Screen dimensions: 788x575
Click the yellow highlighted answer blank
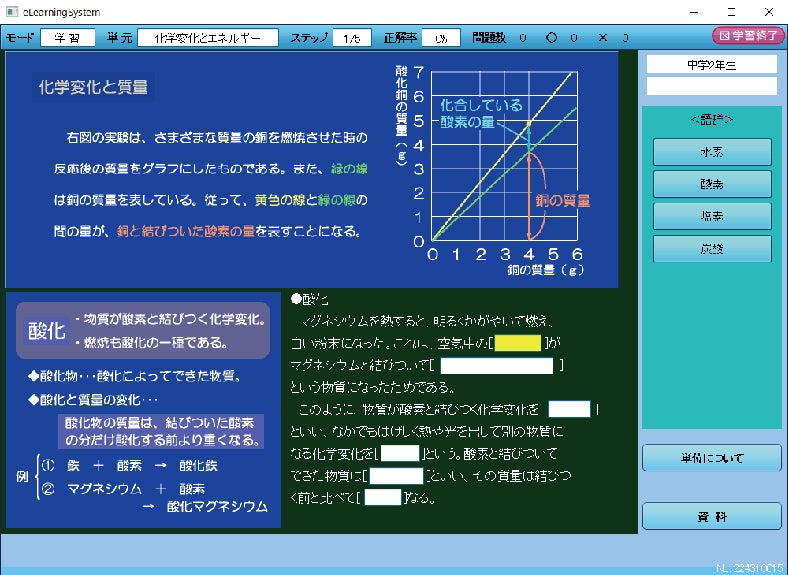click(x=518, y=344)
